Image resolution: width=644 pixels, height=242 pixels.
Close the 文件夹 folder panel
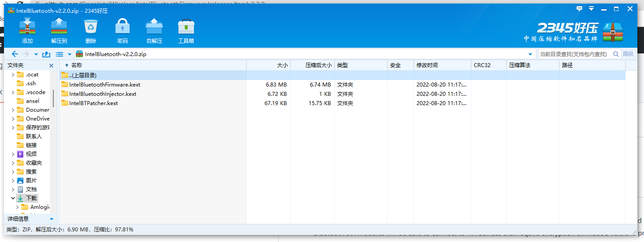(x=51, y=65)
